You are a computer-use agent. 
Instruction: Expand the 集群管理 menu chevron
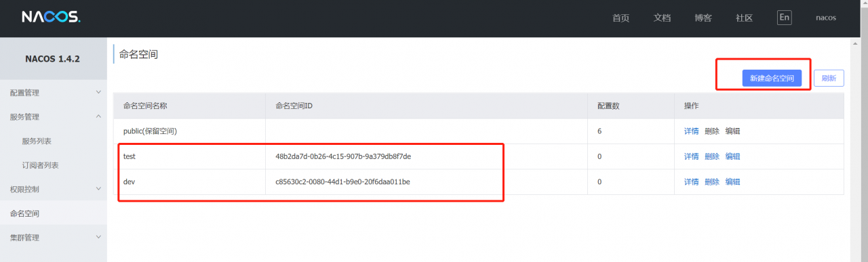point(98,238)
